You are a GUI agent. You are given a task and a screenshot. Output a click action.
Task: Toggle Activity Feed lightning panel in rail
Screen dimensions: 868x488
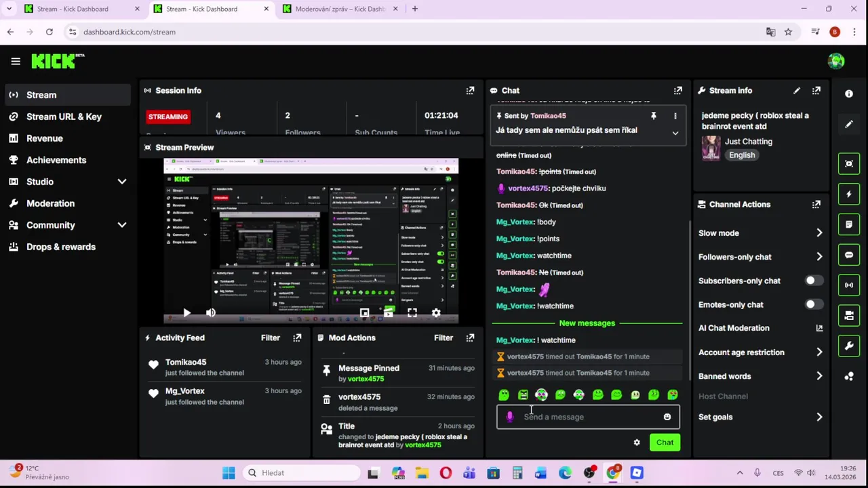[849, 194]
